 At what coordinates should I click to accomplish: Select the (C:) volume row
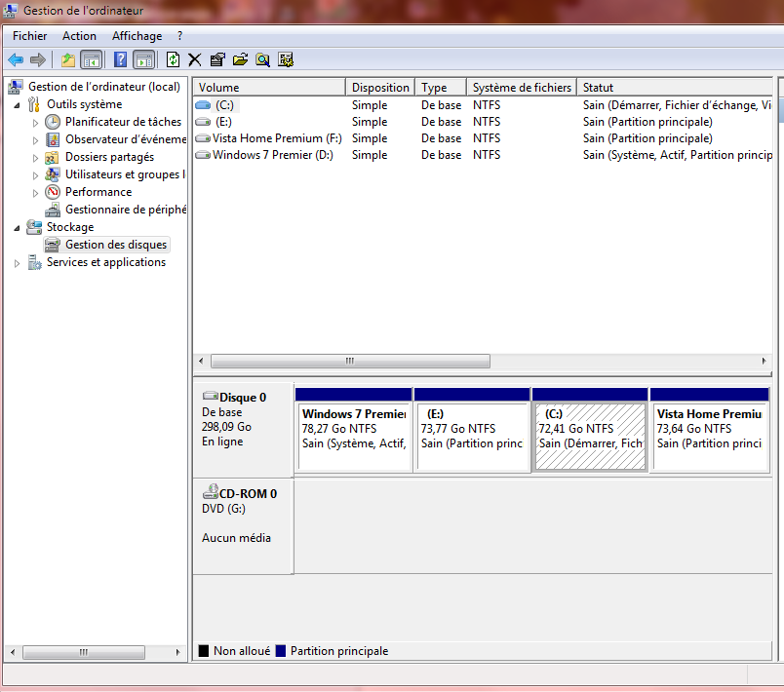tap(483, 105)
